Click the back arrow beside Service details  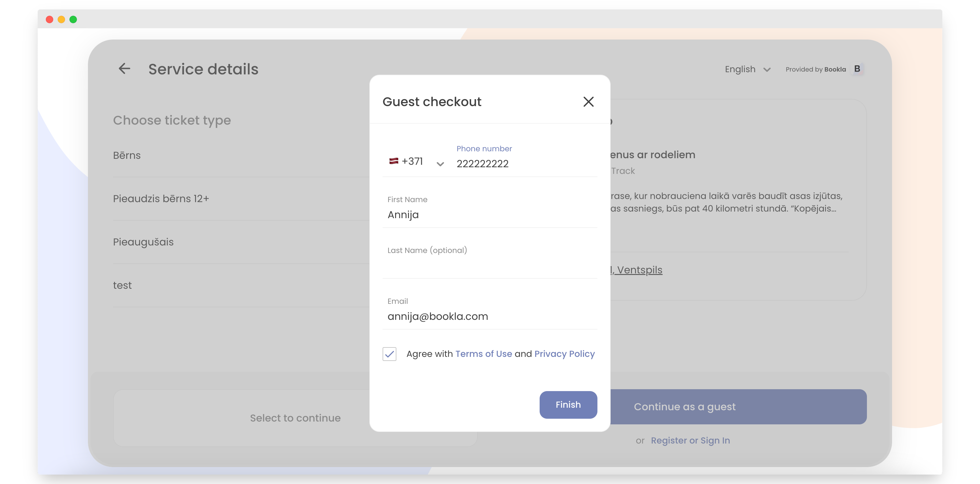point(124,69)
